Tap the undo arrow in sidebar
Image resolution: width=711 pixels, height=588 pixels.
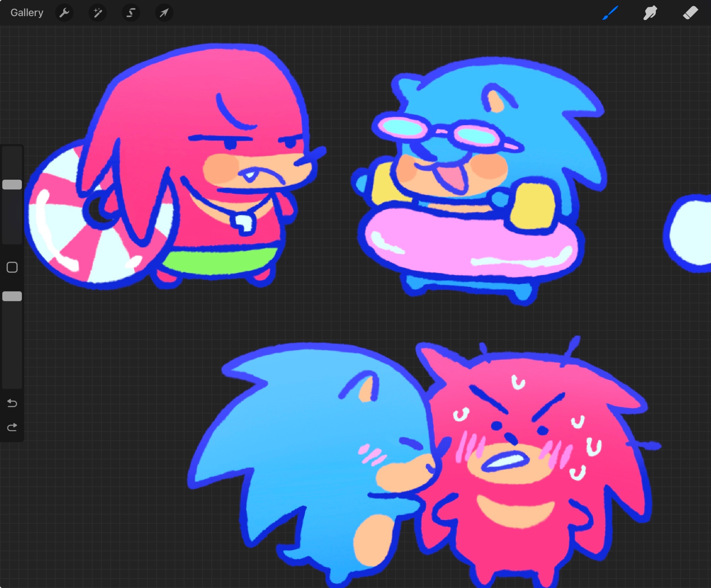12,403
